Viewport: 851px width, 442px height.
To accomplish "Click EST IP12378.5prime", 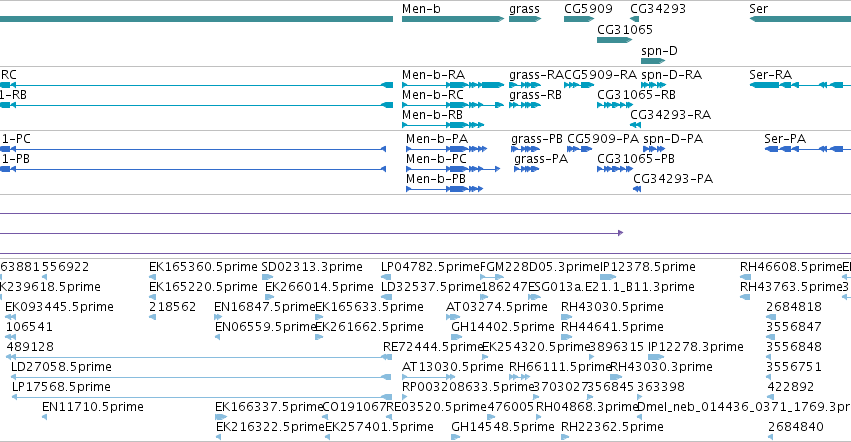I will click(x=608, y=277).
